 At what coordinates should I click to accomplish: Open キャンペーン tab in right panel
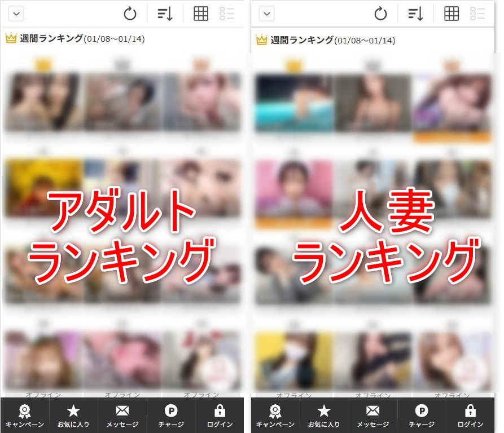pos(275,416)
